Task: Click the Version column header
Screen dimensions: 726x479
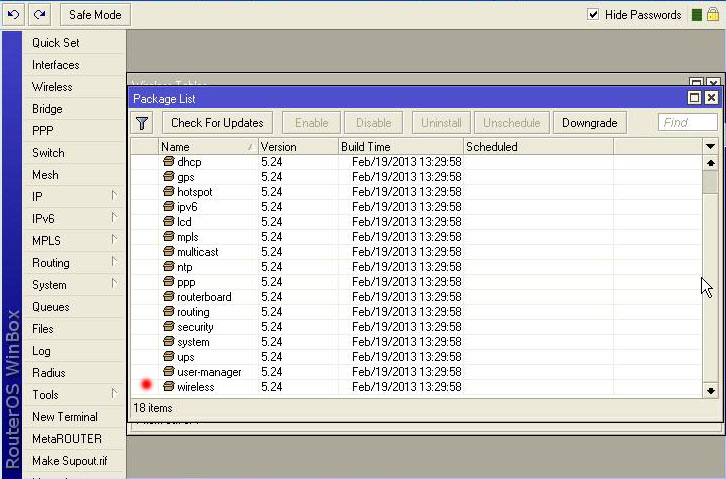Action: click(x=298, y=147)
